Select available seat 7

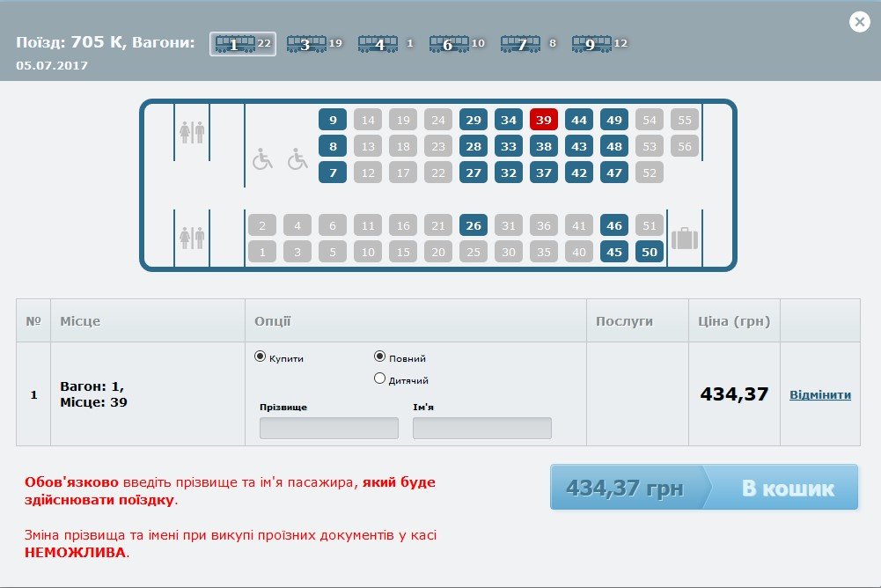(333, 173)
